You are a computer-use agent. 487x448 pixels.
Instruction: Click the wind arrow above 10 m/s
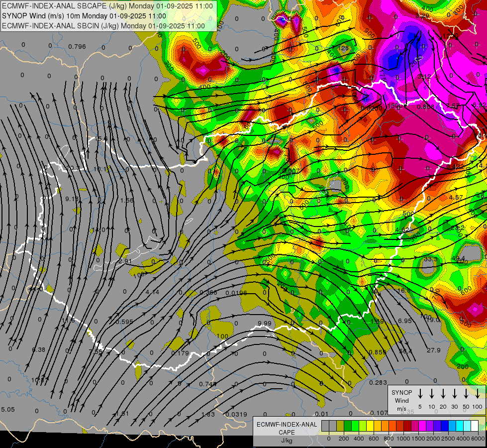click(431, 393)
